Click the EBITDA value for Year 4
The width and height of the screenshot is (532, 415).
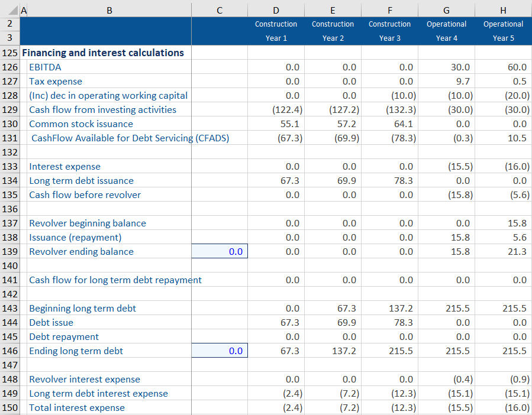[x=447, y=67]
